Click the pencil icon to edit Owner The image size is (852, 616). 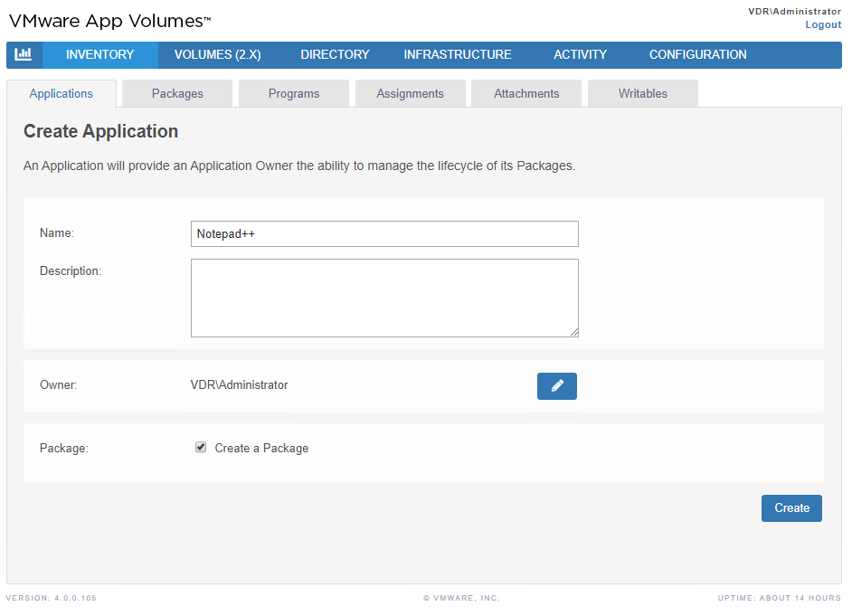pos(557,386)
